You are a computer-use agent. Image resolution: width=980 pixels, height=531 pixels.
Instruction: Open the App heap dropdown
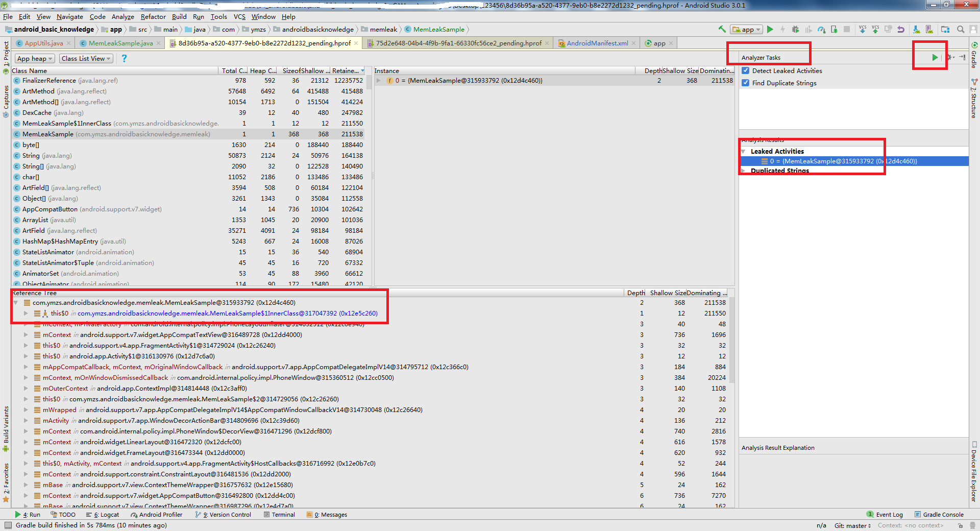coord(34,59)
